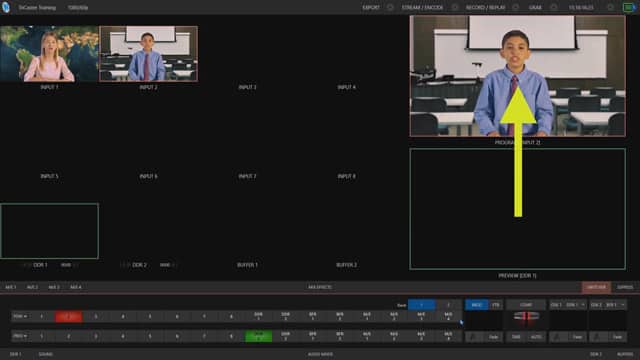
Task: Open the DSK 1 source dropdown arrow
Action: [582, 305]
